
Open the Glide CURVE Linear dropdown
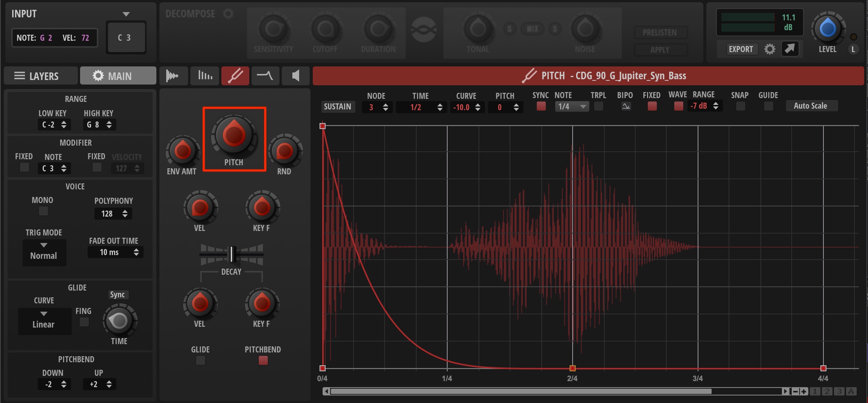[44, 321]
